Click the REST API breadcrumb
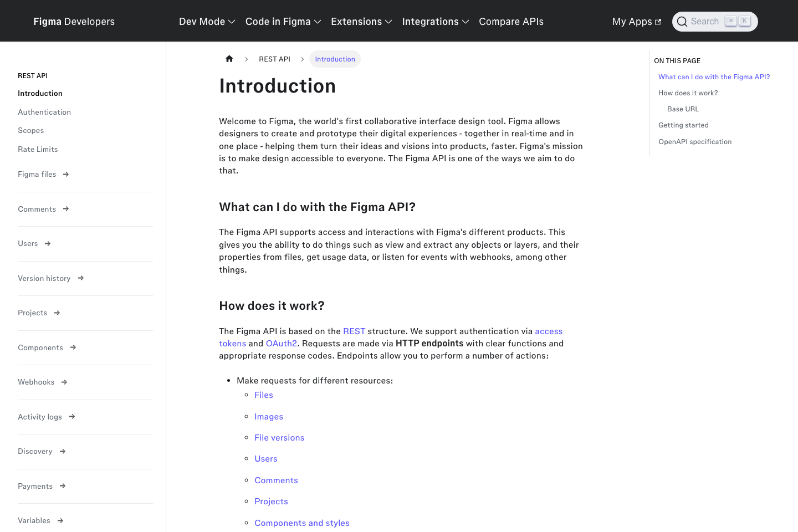798x532 pixels. [x=274, y=59]
